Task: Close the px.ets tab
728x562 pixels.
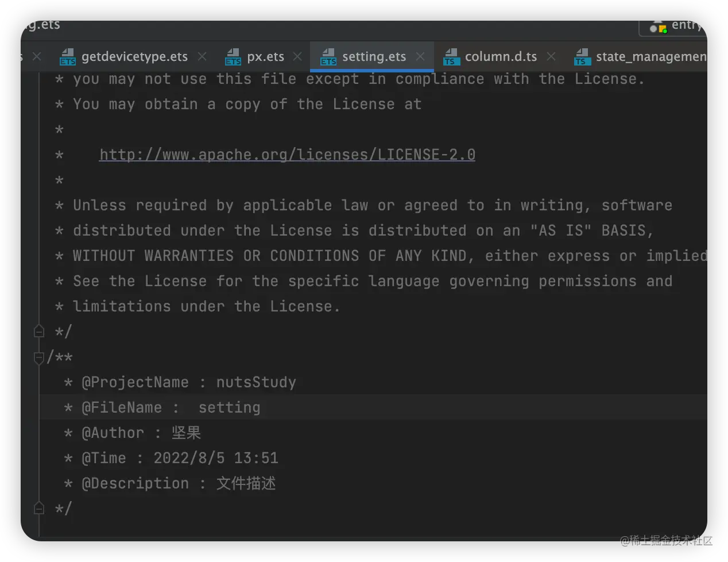Action: coord(297,56)
